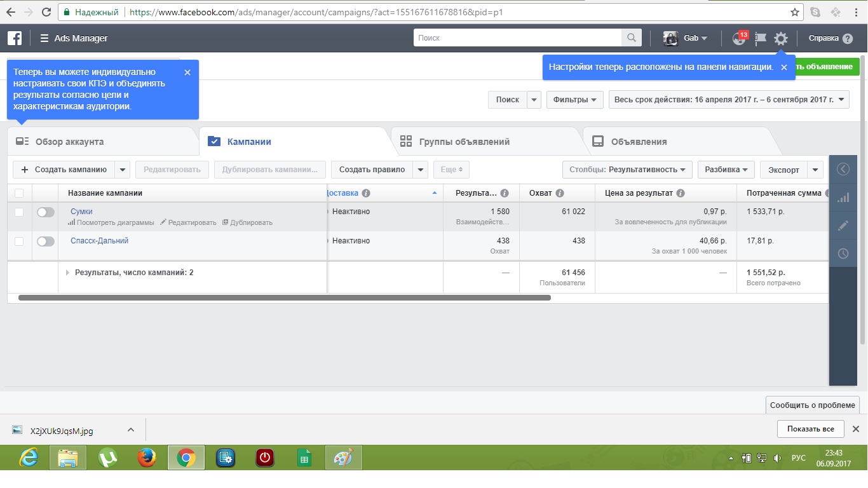868x488 pixels.
Task: Click the Gab profile avatar
Action: tap(670, 38)
